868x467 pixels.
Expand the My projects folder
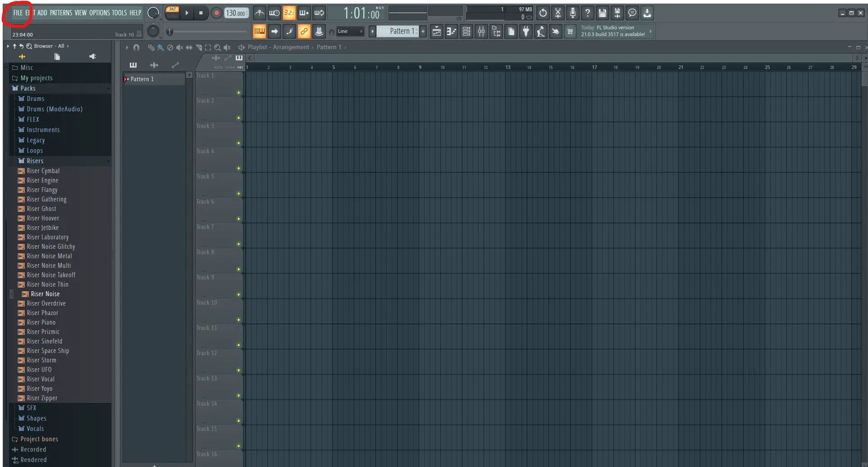click(36, 78)
